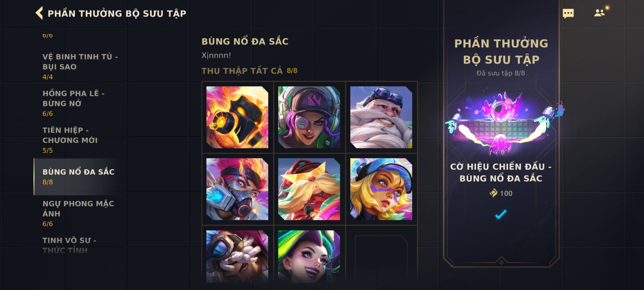Select the red-hat mustache yordle portrait
The height and width of the screenshot is (290, 644).
pyautogui.click(x=309, y=189)
